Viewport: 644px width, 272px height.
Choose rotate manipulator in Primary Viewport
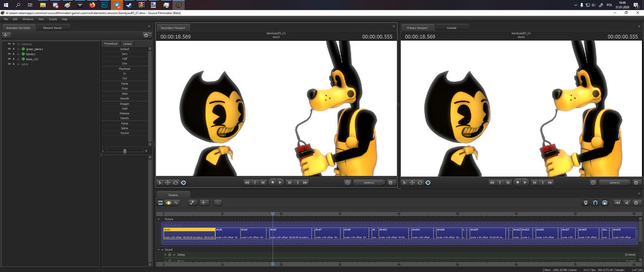[x=420, y=182]
